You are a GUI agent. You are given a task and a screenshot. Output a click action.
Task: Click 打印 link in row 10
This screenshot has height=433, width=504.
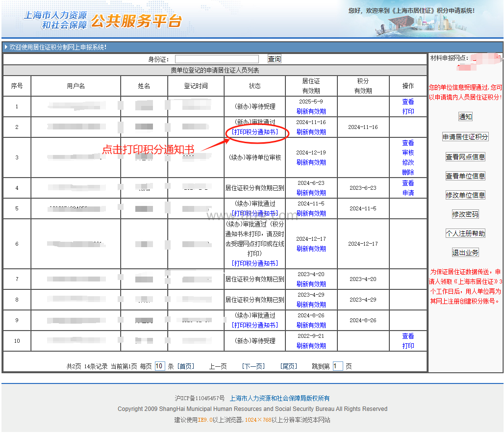pyautogui.click(x=408, y=346)
